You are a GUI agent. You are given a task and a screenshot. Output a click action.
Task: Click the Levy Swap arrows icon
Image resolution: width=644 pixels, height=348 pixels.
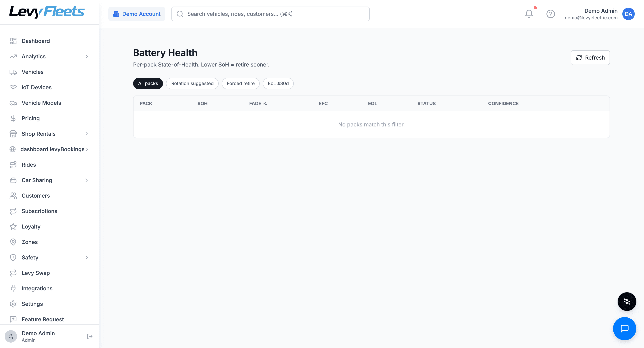tap(13, 273)
